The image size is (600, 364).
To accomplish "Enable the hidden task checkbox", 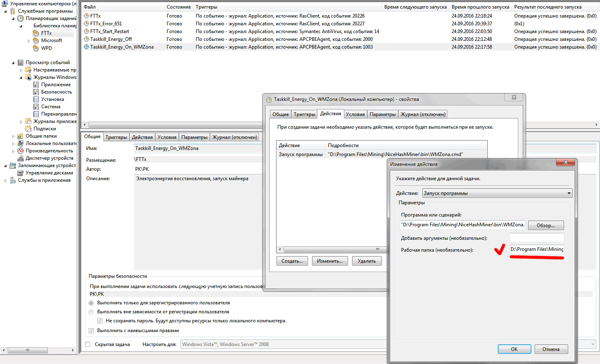I will [x=88, y=344].
